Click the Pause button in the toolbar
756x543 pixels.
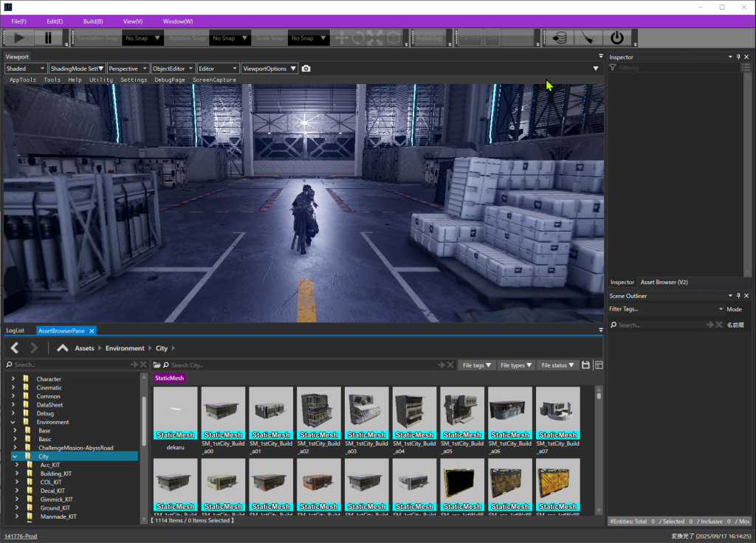49,38
